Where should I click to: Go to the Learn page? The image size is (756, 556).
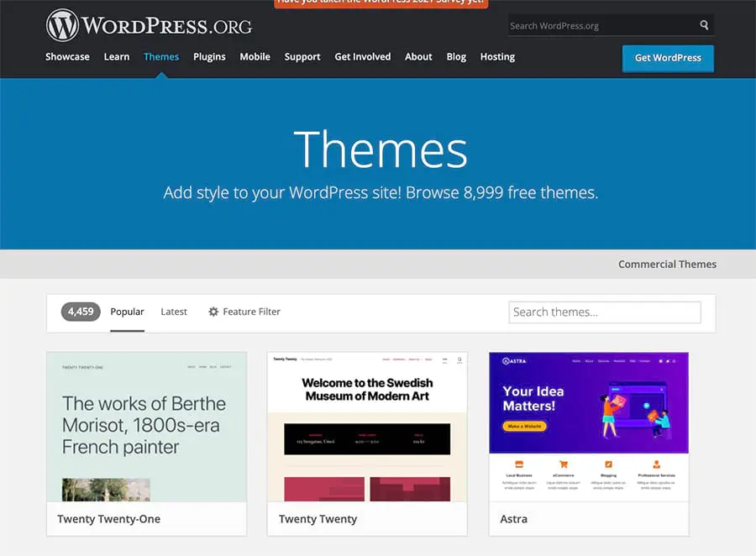117,57
